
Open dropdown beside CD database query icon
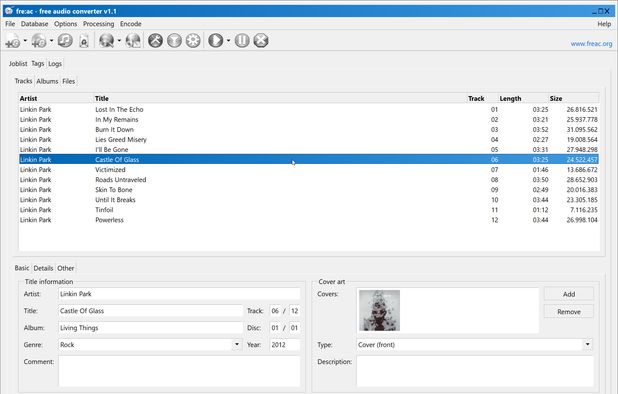(x=119, y=41)
